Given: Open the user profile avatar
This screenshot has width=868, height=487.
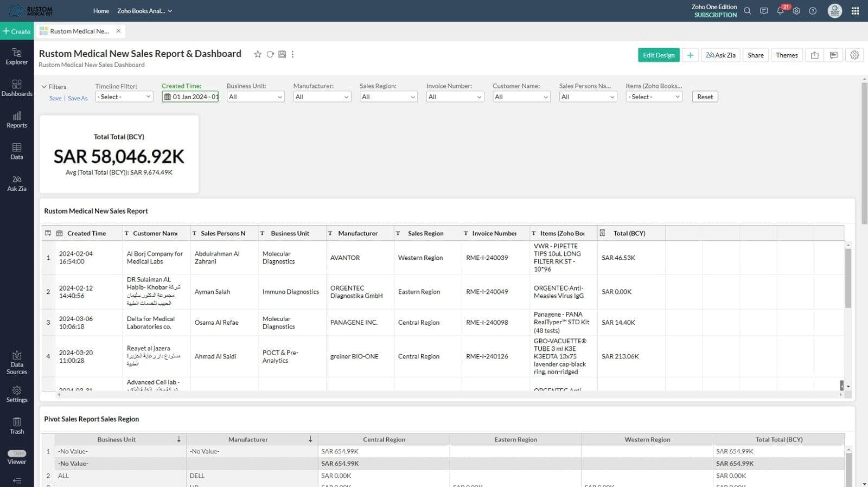Looking at the screenshot, I should tap(834, 11).
